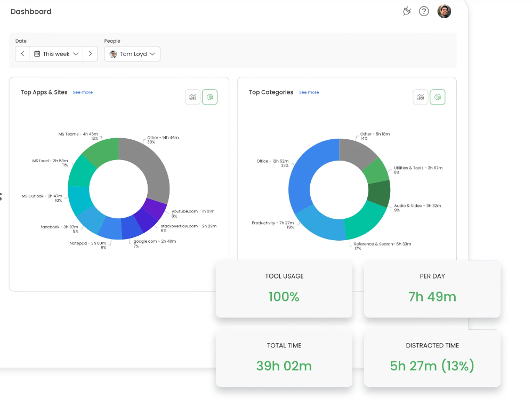Click the calendar icon in the Date selector

tap(37, 53)
